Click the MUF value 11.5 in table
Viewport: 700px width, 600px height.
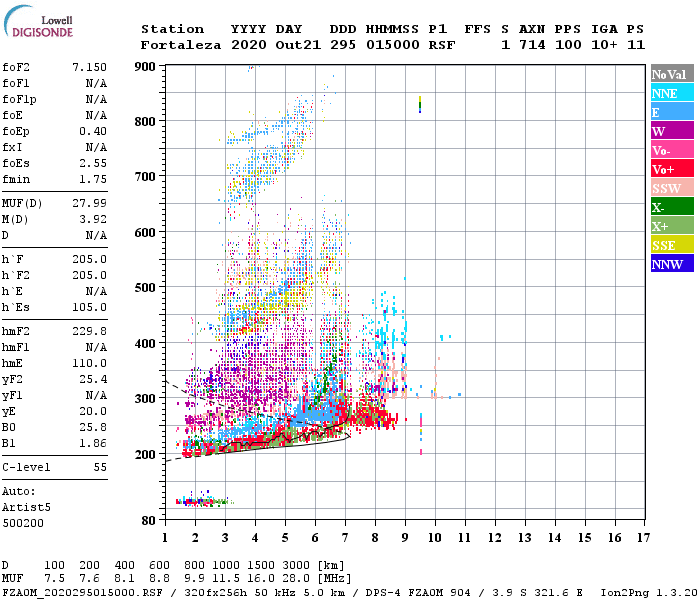point(226,579)
